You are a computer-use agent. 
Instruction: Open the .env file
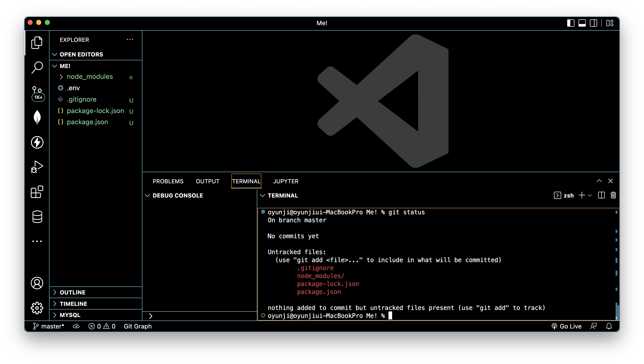click(96, 88)
